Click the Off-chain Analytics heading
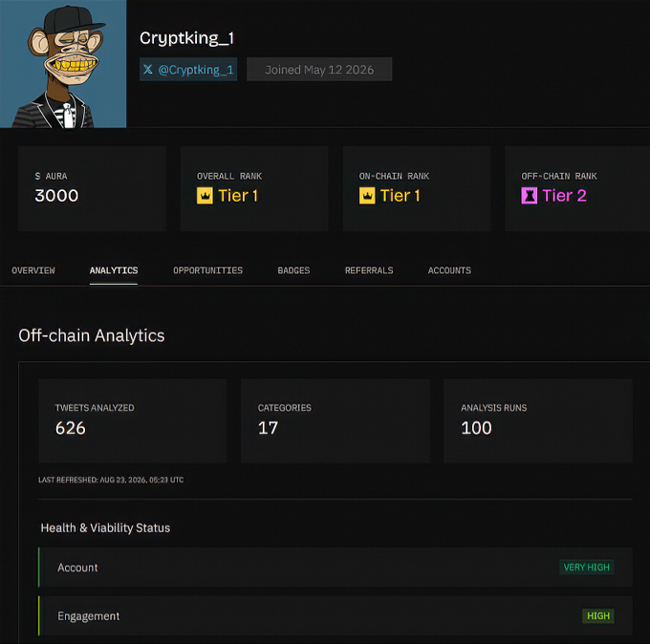Screen dimensions: 650x644 pos(91,335)
